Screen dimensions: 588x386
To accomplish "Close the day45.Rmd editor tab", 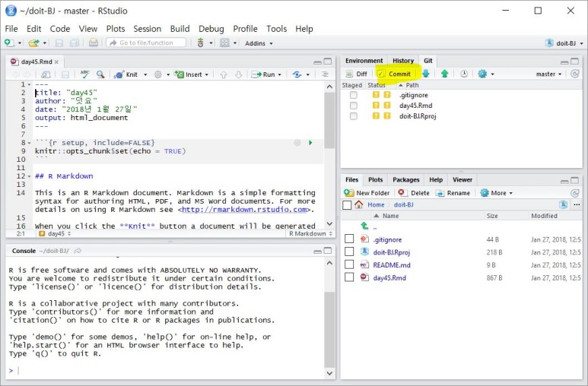I will click(x=56, y=62).
